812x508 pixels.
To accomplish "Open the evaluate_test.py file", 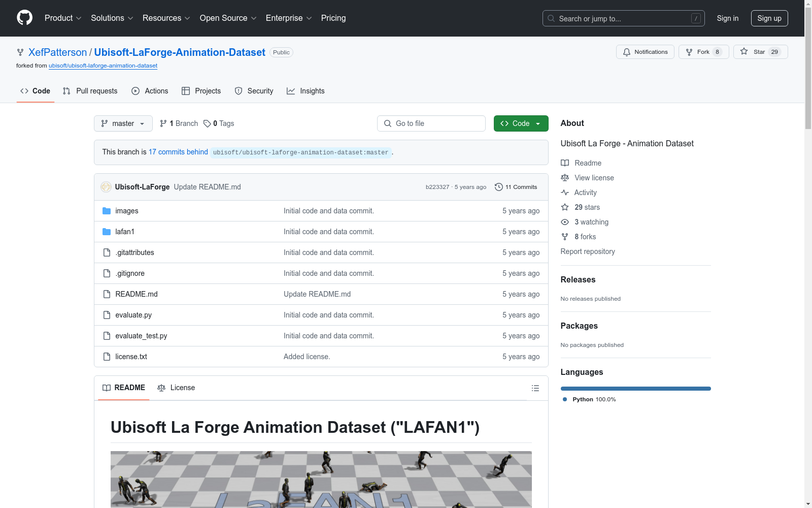I will coord(141,336).
